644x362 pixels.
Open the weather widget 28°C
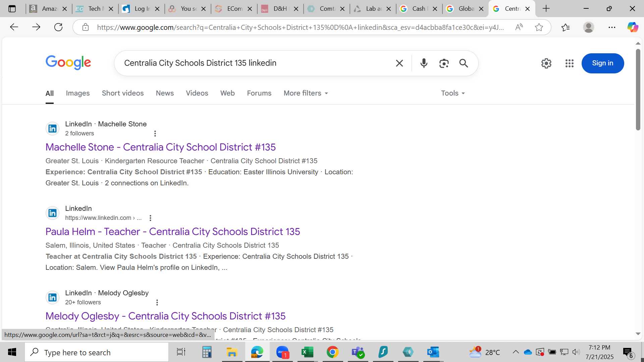(484, 352)
